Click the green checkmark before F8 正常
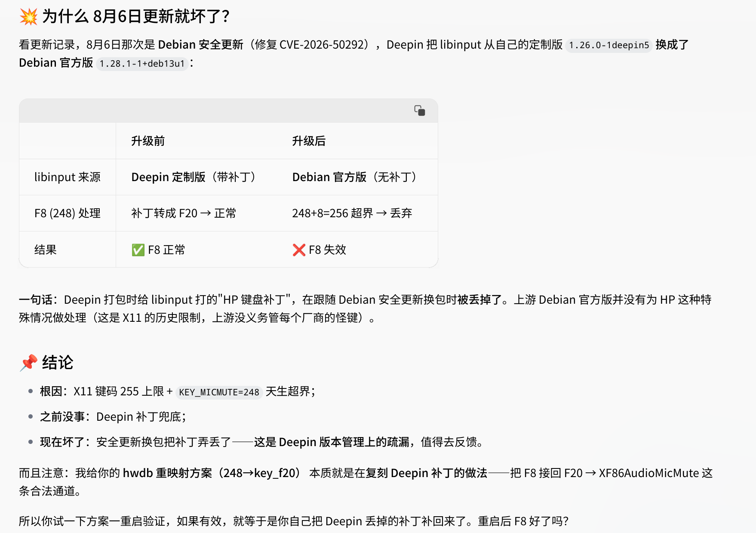The height and width of the screenshot is (533, 756). (138, 250)
